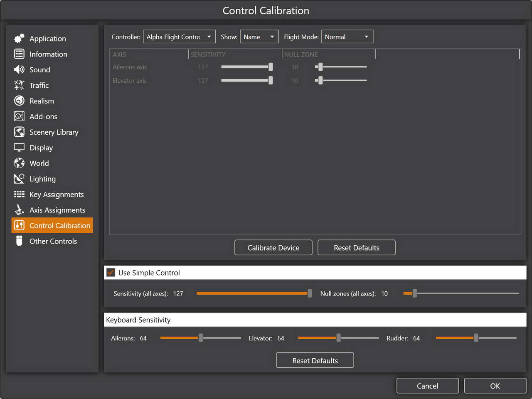Open Scenery Library via its icon

tap(19, 132)
